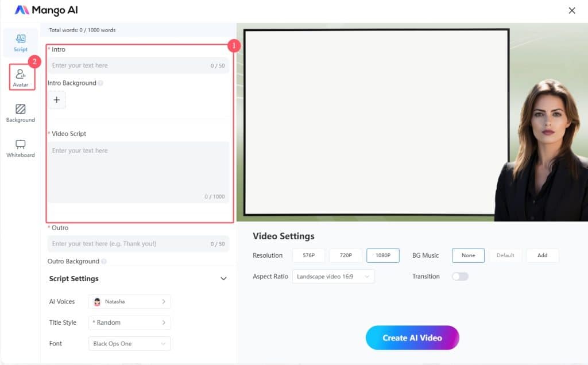Open the Aspect Ratio dropdown

333,277
